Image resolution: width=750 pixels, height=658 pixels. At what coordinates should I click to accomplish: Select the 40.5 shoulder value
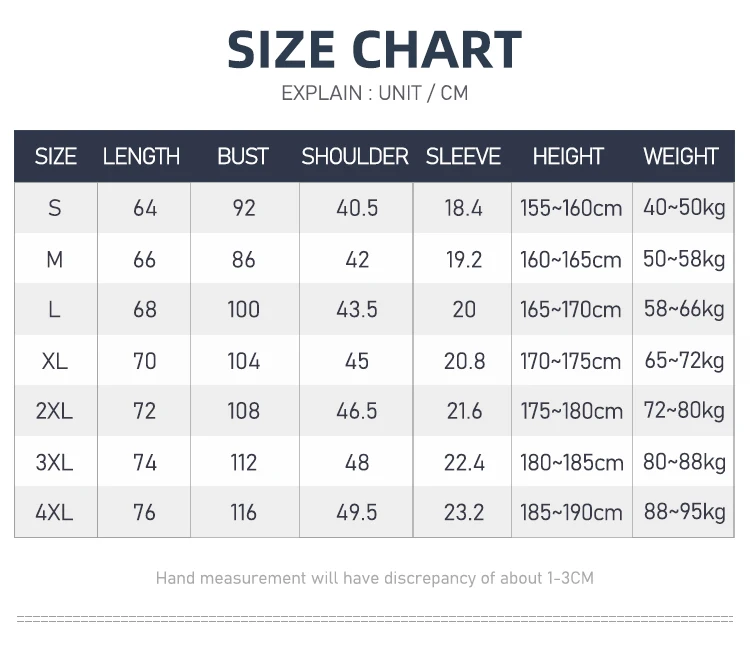click(357, 208)
